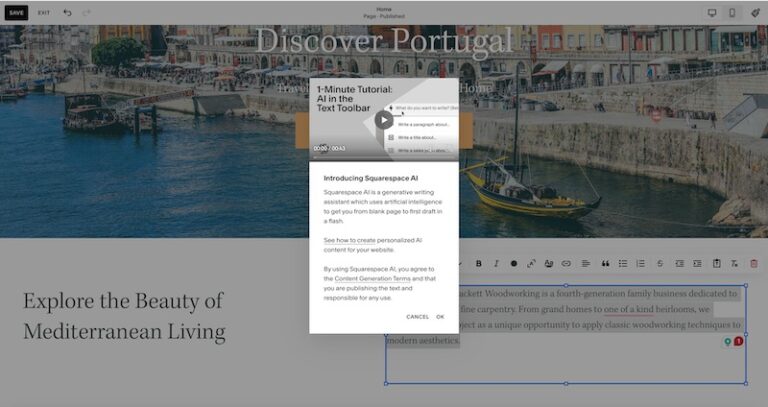Open the 'See how to create' link
768x407 pixels.
click(349, 241)
